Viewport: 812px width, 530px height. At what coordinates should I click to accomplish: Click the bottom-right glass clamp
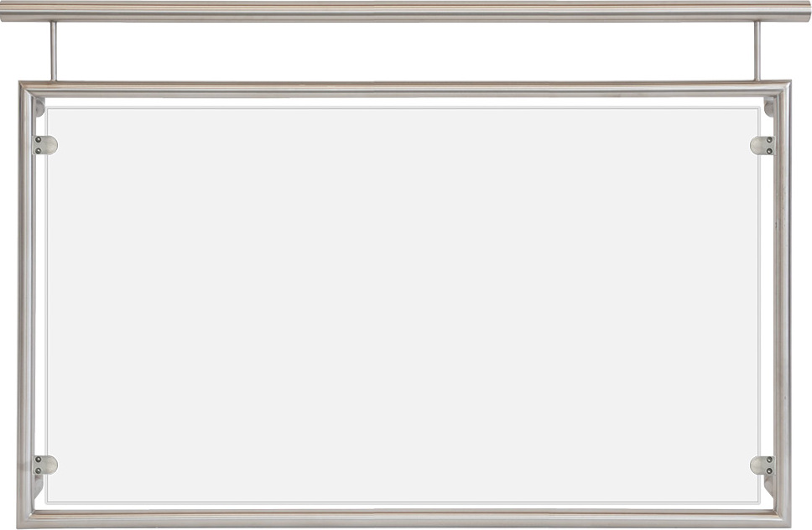[x=763, y=465]
